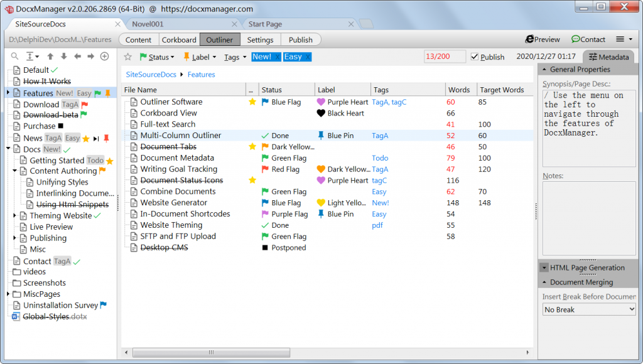
Task: Click the blue pin icon in Multi-Column Outliner row
Action: [x=321, y=136]
